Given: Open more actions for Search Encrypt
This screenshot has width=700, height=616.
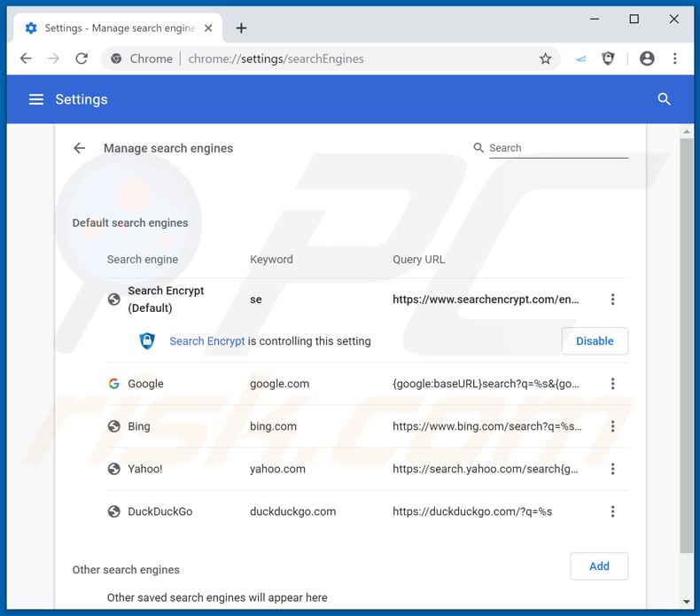Looking at the screenshot, I should [x=612, y=300].
